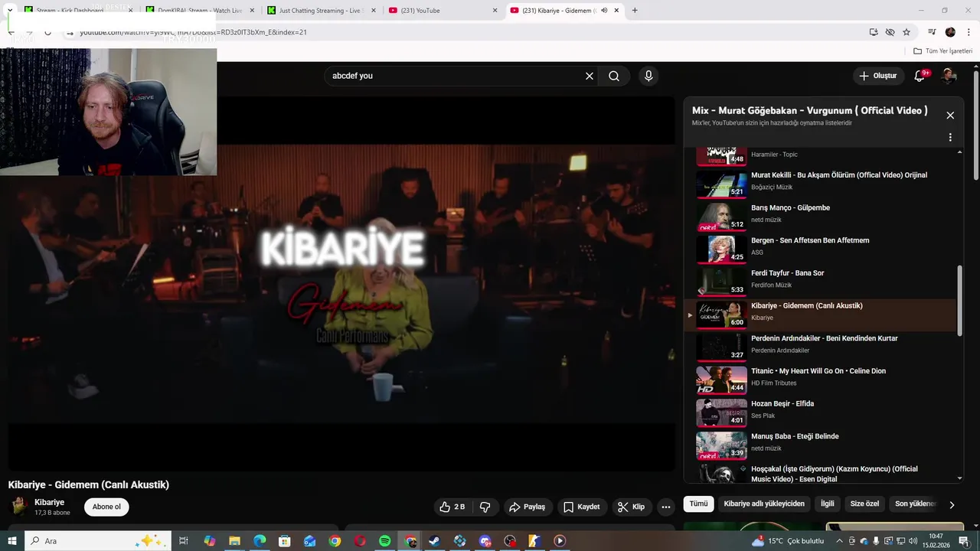Image resolution: width=980 pixels, height=551 pixels.
Task: Switch to the Just Chatting Streaming tab
Action: pyautogui.click(x=322, y=11)
